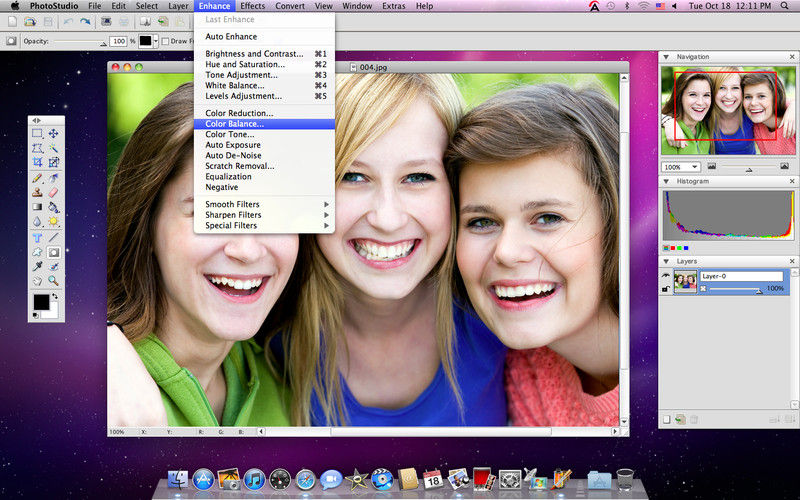The height and width of the screenshot is (500, 800).
Task: Click the Undo arrow in the toolbar
Action: click(67, 21)
